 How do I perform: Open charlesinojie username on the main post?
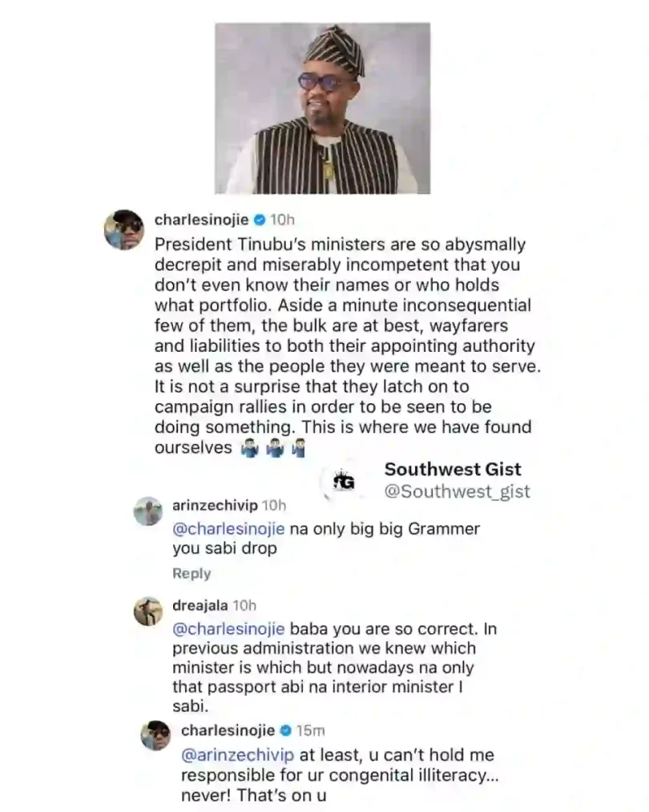tap(202, 220)
